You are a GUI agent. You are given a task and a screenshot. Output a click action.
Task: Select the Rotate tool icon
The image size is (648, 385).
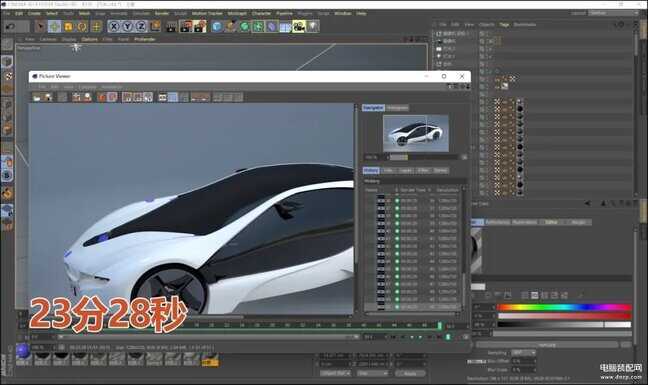point(82,27)
